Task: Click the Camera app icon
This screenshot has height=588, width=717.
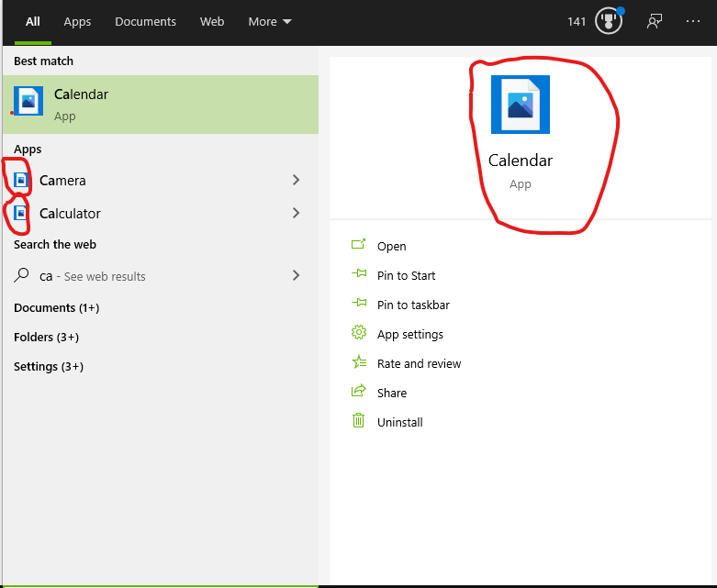Action: click(x=21, y=180)
